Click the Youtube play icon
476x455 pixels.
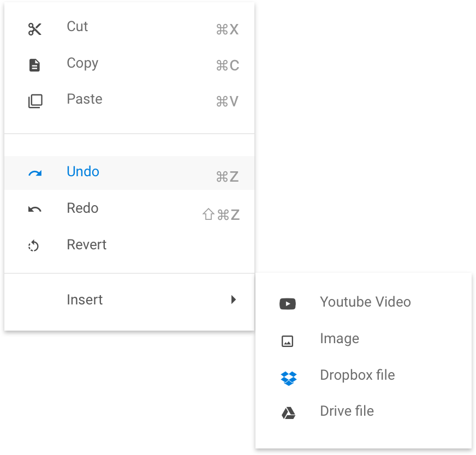coord(288,304)
